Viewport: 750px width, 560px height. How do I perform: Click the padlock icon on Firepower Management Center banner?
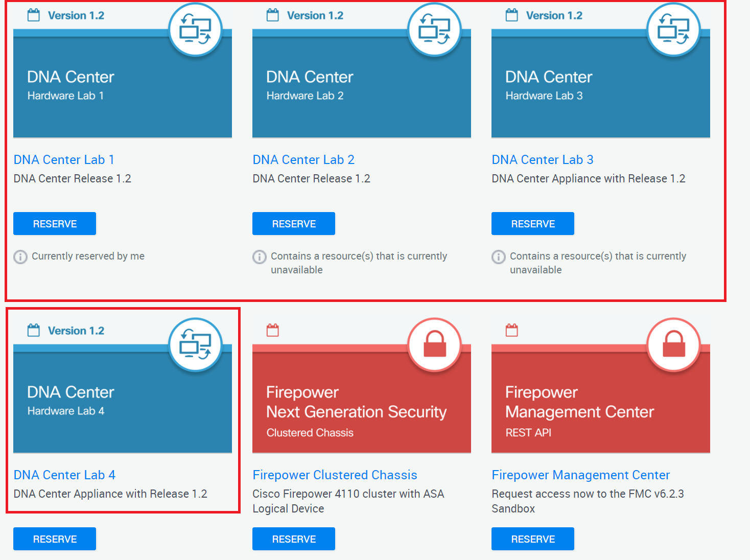pyautogui.click(x=673, y=345)
